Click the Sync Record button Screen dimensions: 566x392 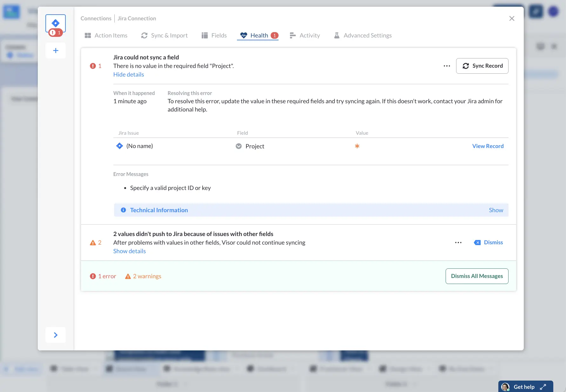(x=482, y=66)
